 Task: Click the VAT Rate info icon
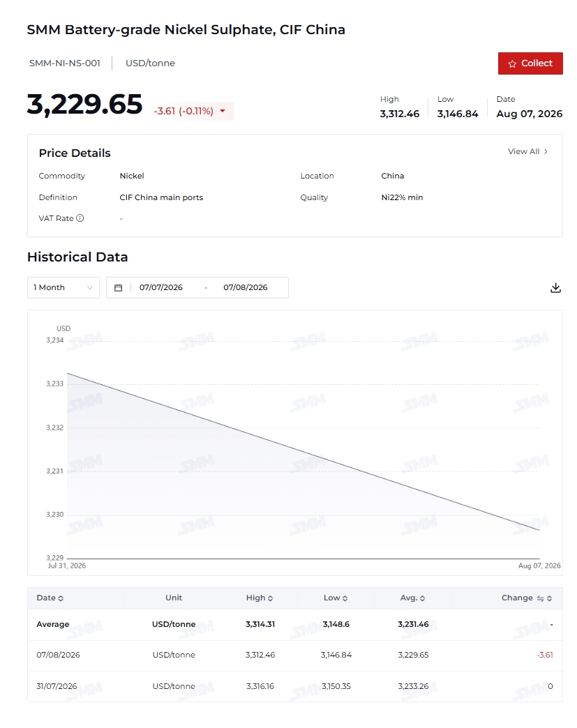pos(80,218)
